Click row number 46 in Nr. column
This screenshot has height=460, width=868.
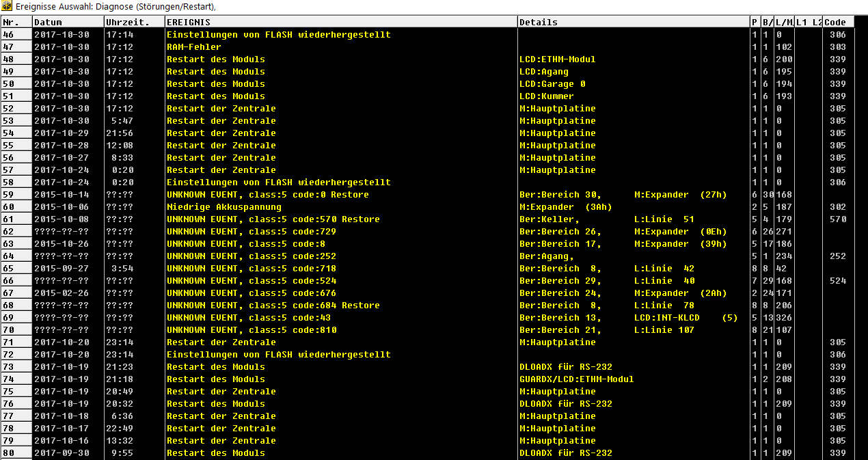[16, 35]
